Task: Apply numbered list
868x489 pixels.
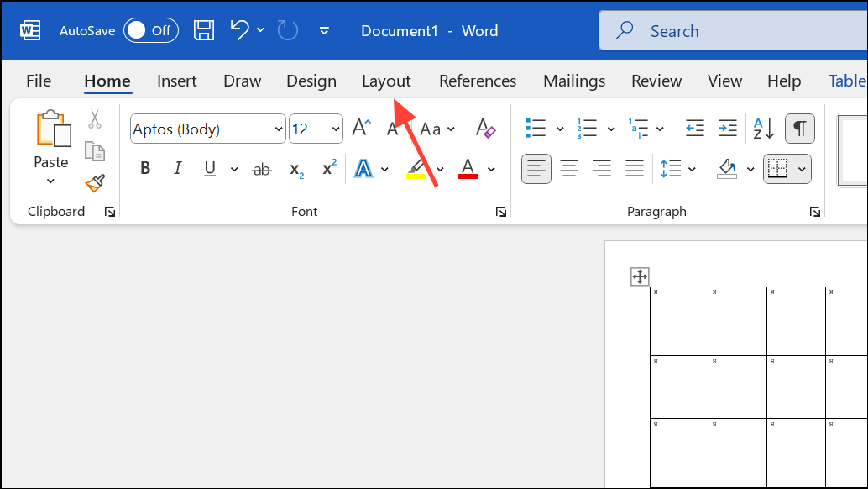Action: point(586,128)
